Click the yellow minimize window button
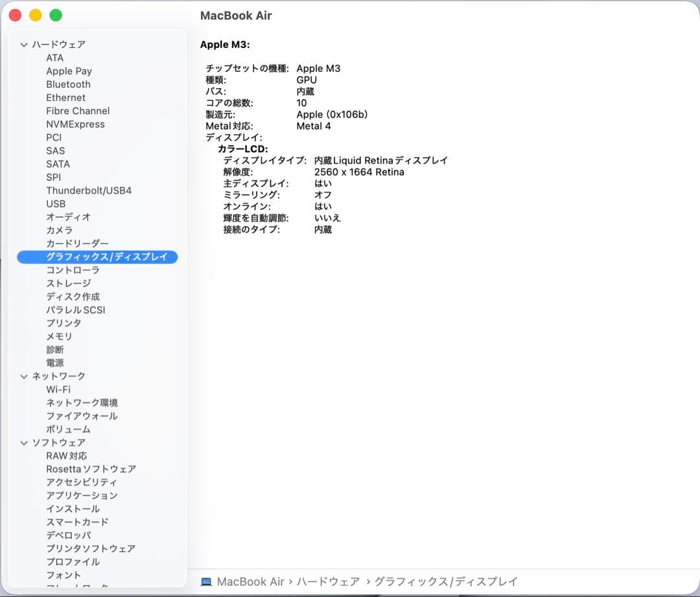 coord(36,16)
